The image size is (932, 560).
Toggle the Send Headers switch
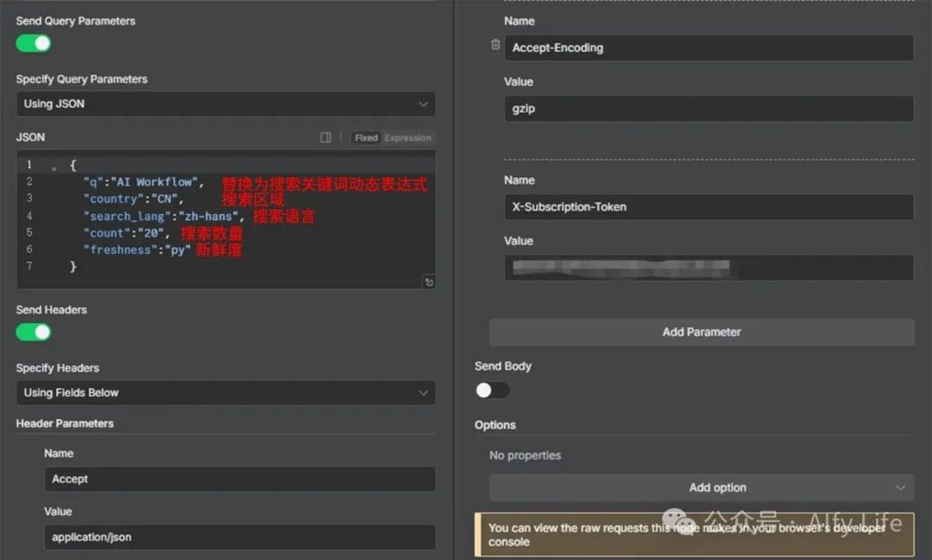pos(34,332)
